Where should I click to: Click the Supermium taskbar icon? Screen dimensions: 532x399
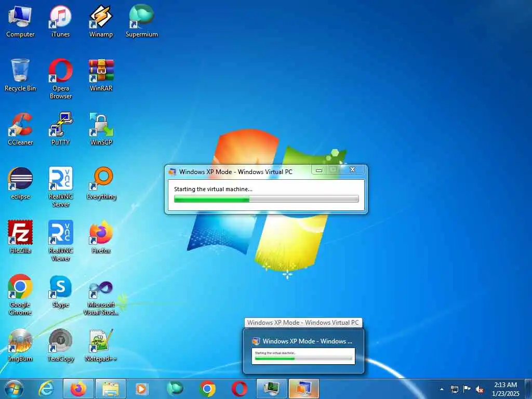[175, 389]
